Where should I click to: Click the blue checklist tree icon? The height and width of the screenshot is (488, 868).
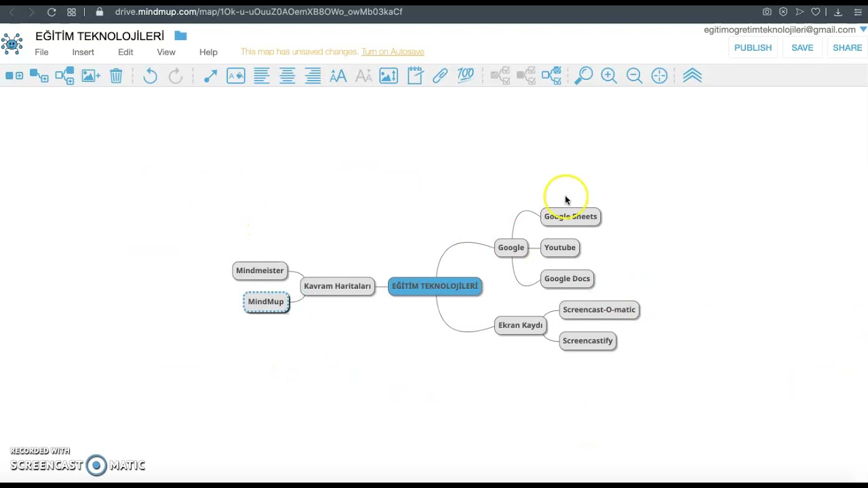pyautogui.click(x=551, y=76)
